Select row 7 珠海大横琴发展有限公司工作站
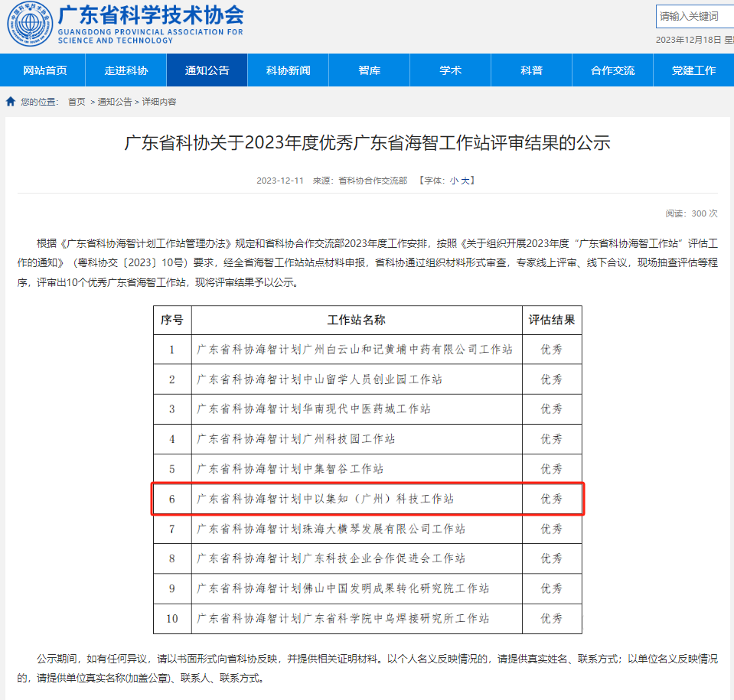The height and width of the screenshot is (700, 734). tap(367, 529)
